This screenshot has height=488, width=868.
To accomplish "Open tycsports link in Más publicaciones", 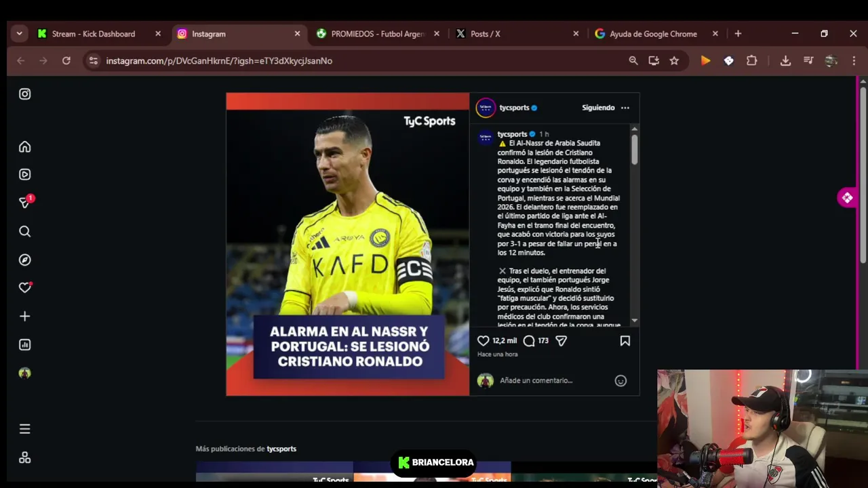I will click(x=281, y=449).
